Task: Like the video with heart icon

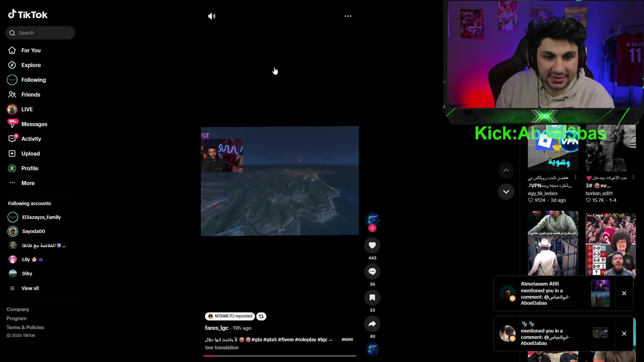Action: [x=372, y=245]
